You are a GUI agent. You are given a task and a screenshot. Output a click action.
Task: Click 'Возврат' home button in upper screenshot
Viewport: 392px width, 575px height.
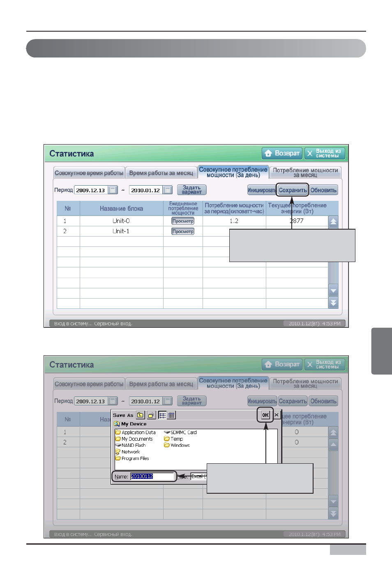tap(282, 153)
